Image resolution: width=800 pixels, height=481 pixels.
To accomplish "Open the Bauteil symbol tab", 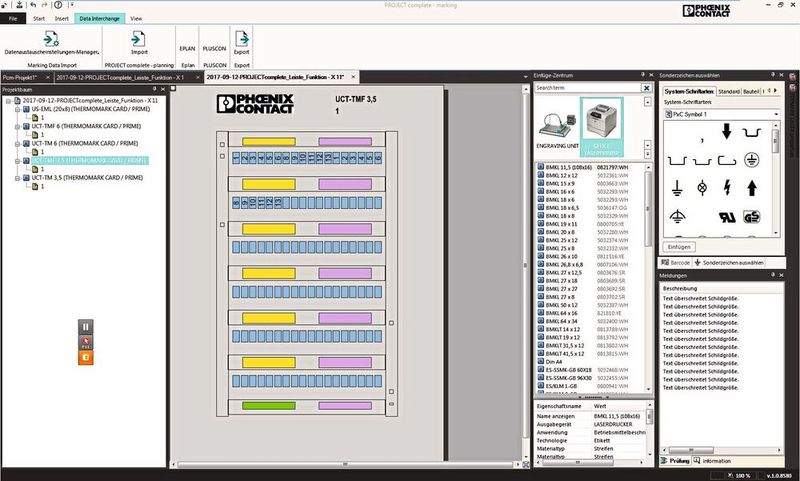I will coord(751,91).
